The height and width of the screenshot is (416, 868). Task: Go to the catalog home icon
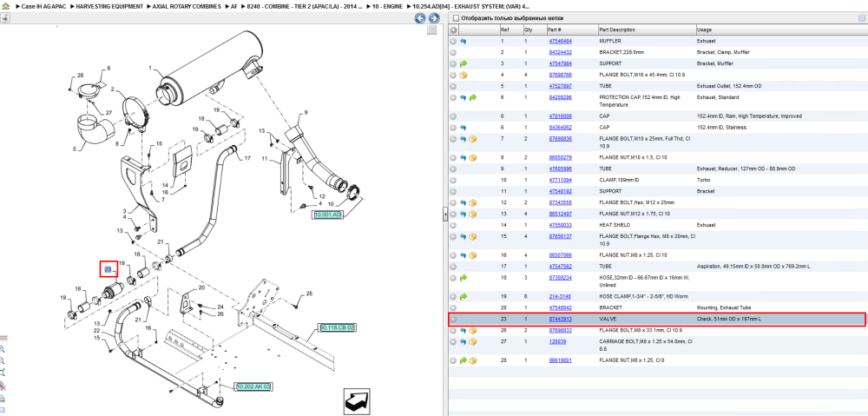point(5,6)
